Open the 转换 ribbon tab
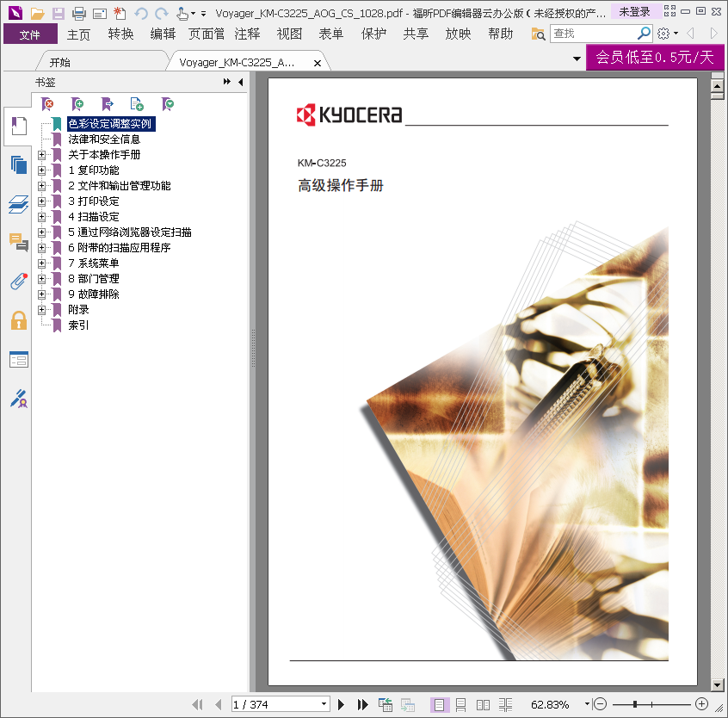Image resolution: width=728 pixels, height=718 pixels. click(x=120, y=34)
